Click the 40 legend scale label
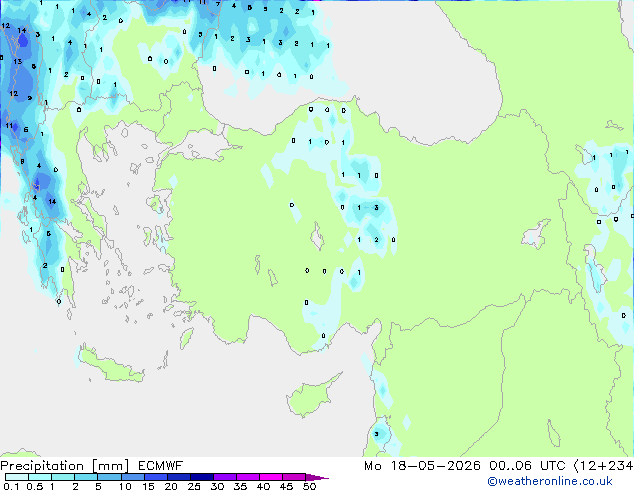The image size is (634, 490). [x=263, y=486]
